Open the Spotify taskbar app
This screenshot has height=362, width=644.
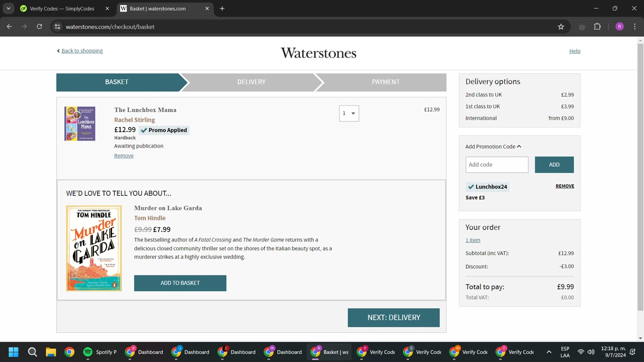click(x=100, y=352)
